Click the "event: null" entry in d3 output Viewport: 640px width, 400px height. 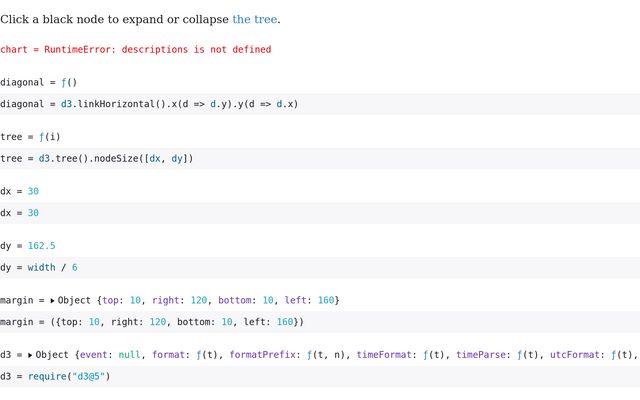[110, 355]
